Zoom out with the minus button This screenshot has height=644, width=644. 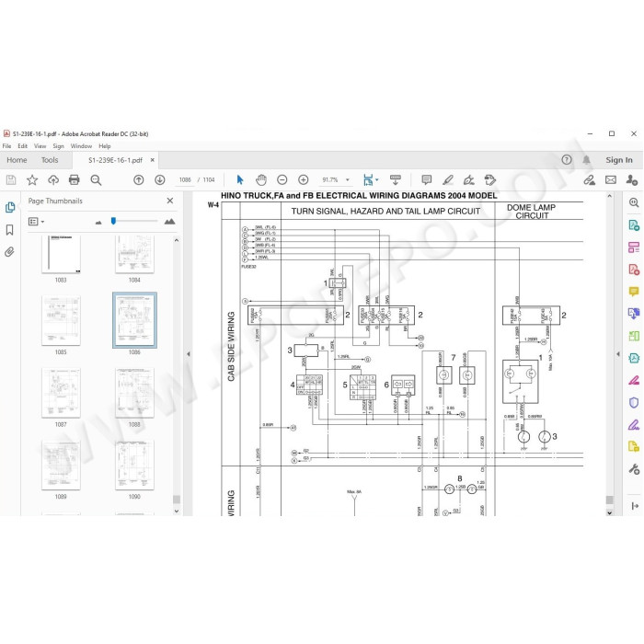pos(282,180)
